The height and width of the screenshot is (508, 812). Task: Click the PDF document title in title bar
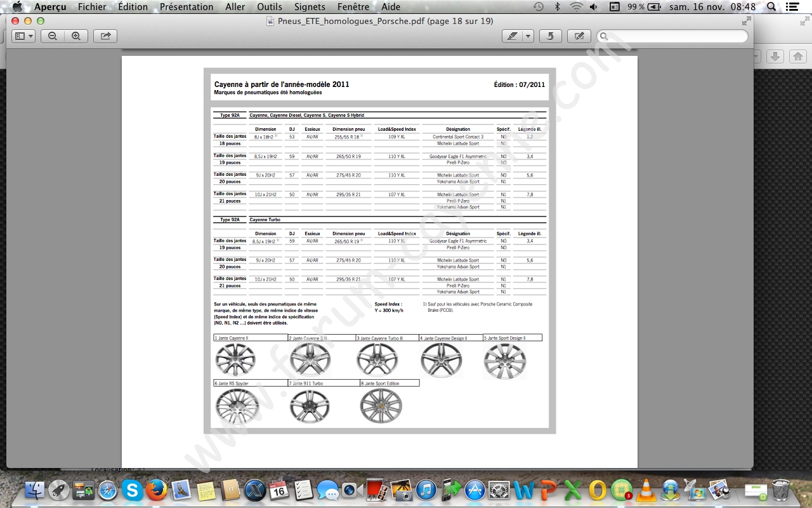pyautogui.click(x=386, y=21)
